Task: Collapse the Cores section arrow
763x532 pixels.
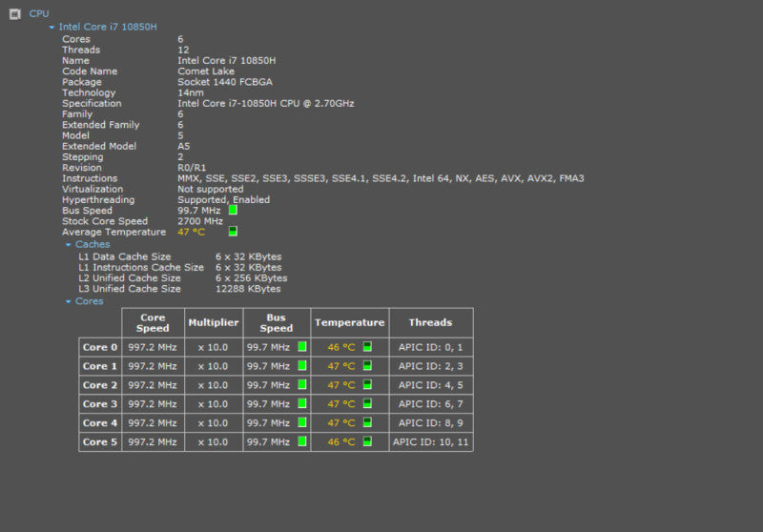Action: [x=68, y=301]
